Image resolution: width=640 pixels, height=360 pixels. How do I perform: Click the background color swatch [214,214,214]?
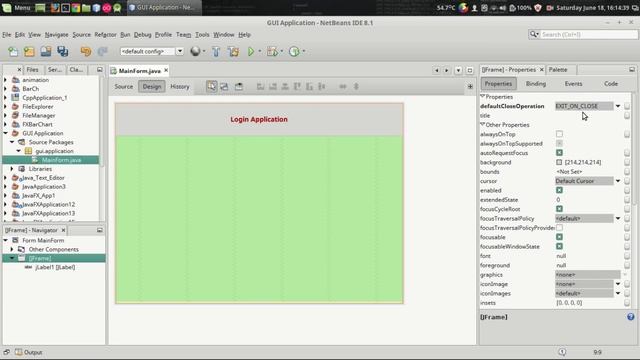click(559, 162)
